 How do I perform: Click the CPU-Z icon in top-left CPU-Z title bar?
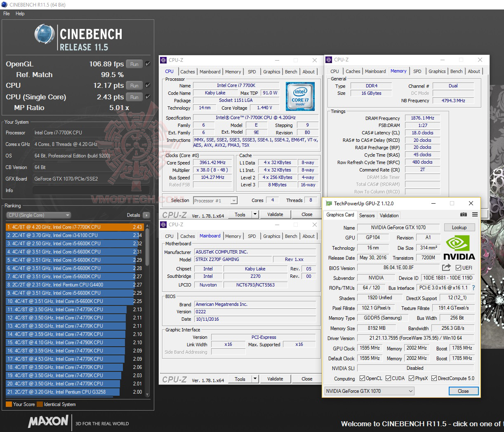(x=164, y=60)
